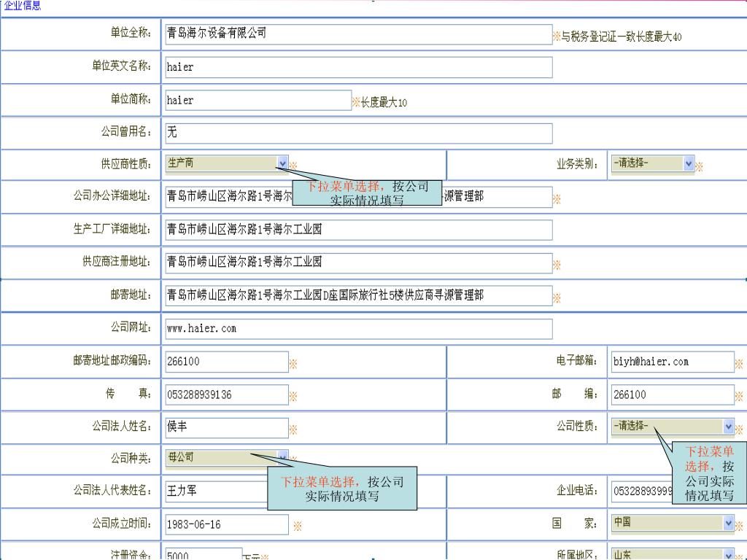The height and width of the screenshot is (560, 747).
Task: Click the 企业信息 section heading link
Action: pyautogui.click(x=23, y=5)
